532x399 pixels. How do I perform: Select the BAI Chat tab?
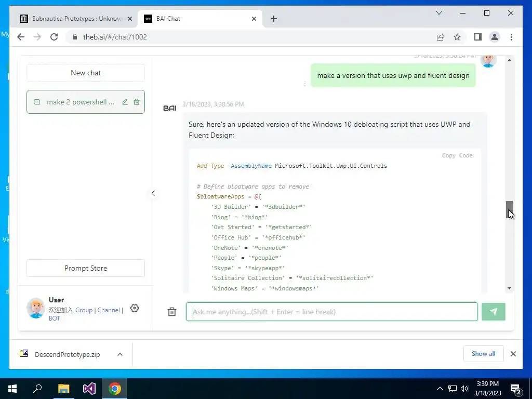200,19
